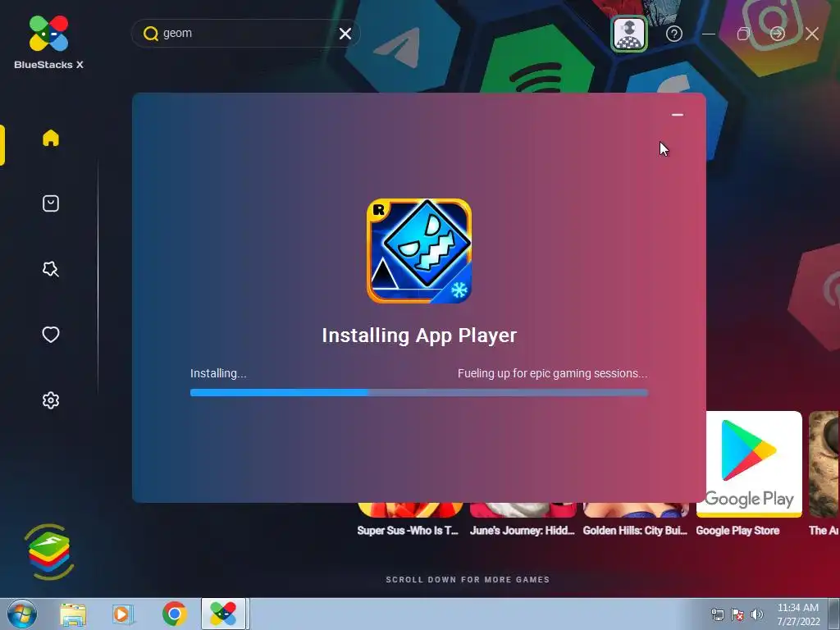Screen dimensions: 840x630
Task: Open the Home section in sidebar
Action: [x=51, y=138]
